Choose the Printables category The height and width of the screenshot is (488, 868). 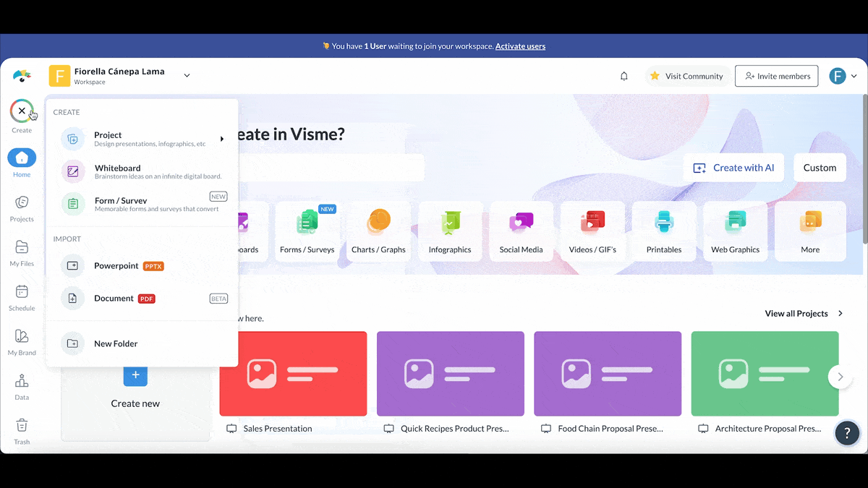coord(664,231)
